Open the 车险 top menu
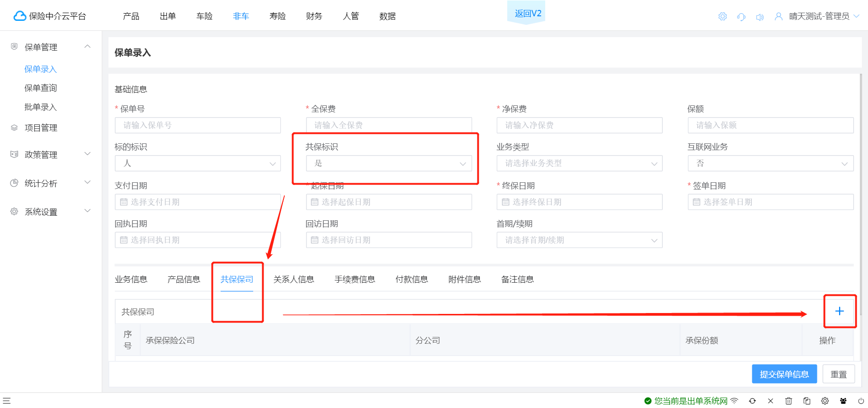 [x=204, y=16]
